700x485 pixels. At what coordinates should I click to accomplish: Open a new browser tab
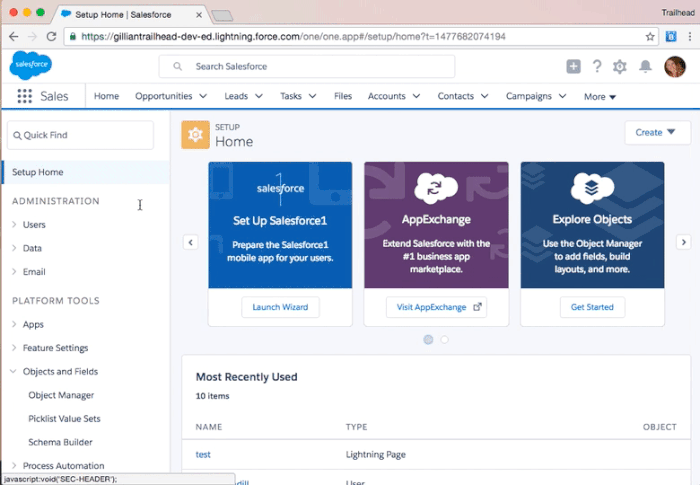222,16
